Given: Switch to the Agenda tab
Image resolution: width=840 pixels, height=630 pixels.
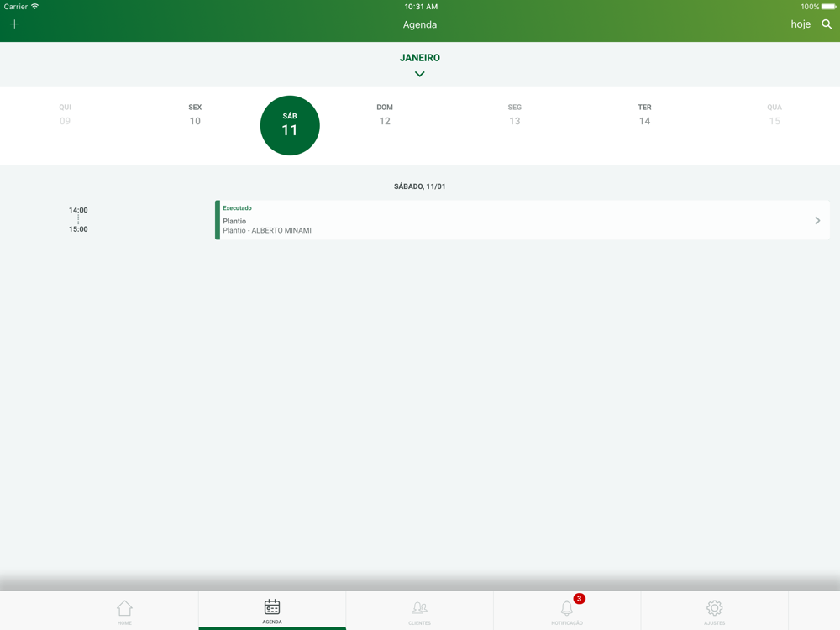Looking at the screenshot, I should 272,611.
